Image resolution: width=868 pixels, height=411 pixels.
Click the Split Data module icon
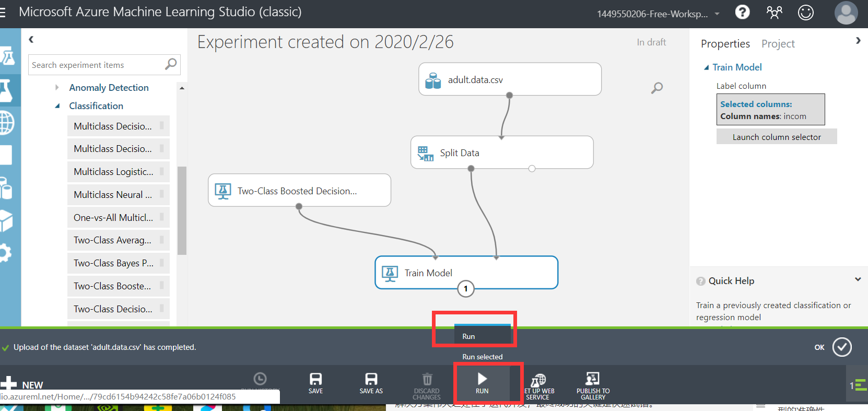[425, 154]
